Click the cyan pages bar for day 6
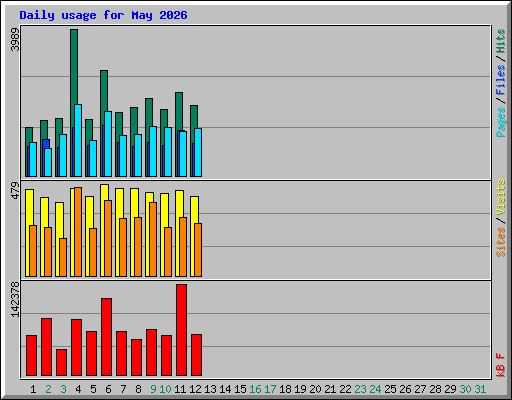512x400 pixels. click(108, 144)
